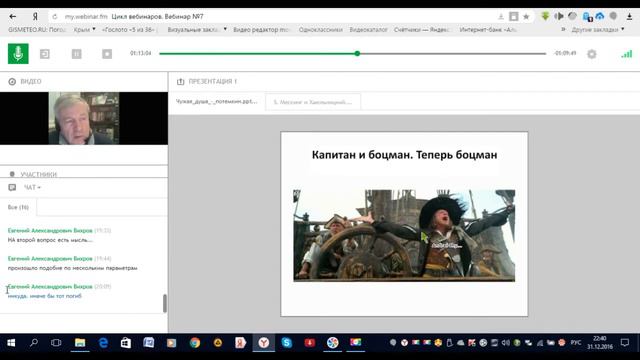Open the gear settings in the player bar
The height and width of the screenshot is (360, 640).
[x=591, y=54]
